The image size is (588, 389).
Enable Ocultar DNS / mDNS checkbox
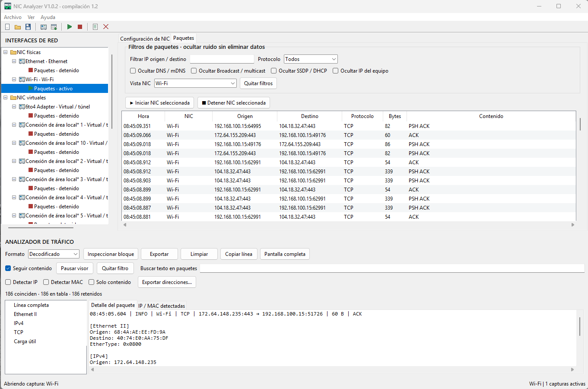[x=133, y=71]
